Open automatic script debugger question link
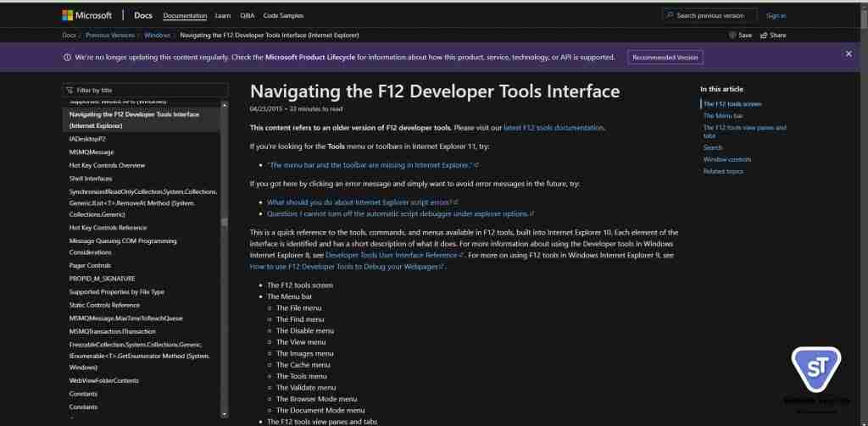 tap(400, 213)
